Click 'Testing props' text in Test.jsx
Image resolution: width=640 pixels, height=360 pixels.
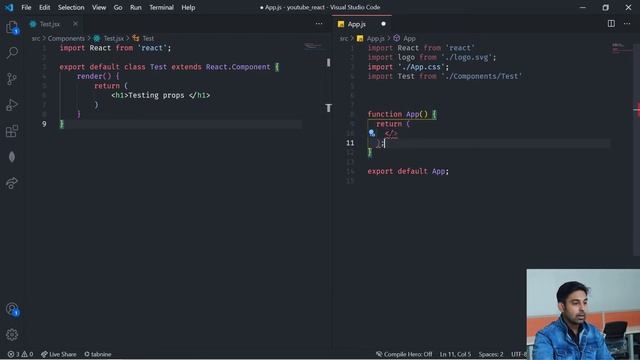pyautogui.click(x=156, y=96)
